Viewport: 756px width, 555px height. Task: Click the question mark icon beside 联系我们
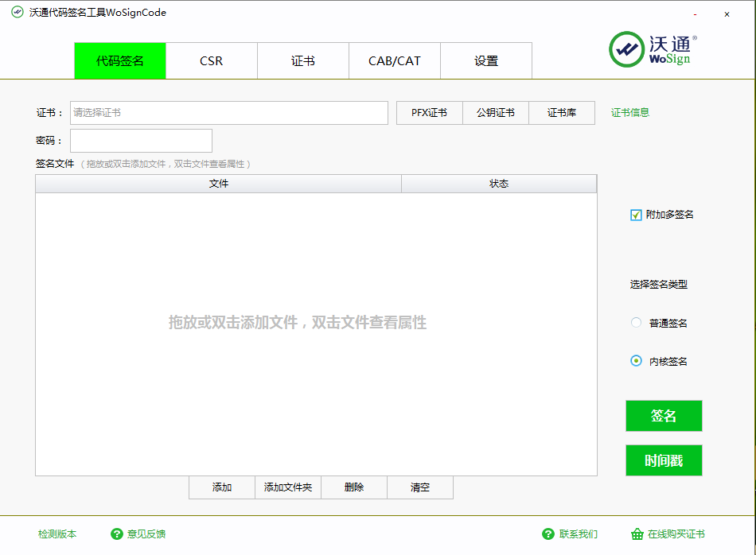coord(548,534)
